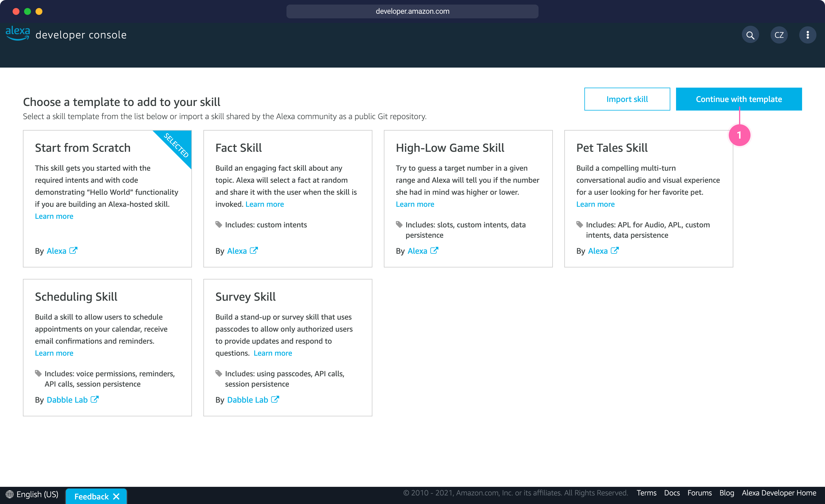The width and height of the screenshot is (825, 504).
Task: Open Dabble Lab link on Survey Skill
Action: point(247,400)
